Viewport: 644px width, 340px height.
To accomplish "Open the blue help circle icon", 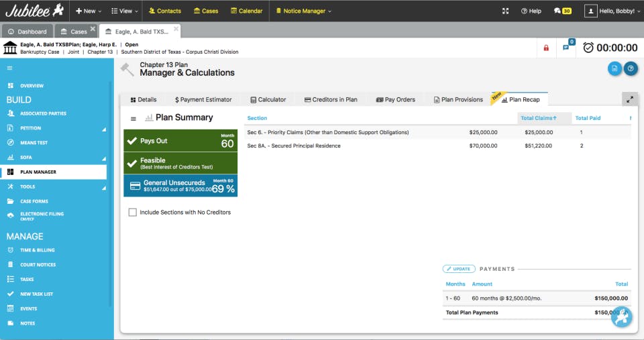I will coord(631,68).
